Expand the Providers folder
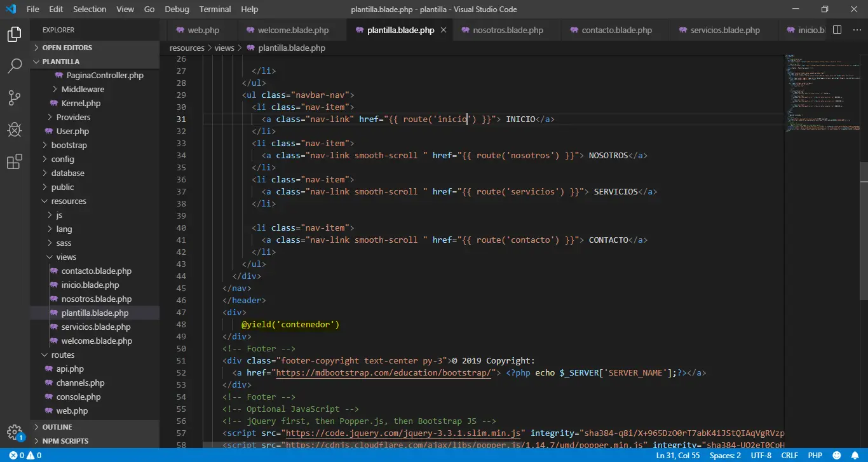This screenshot has width=868, height=462. (x=74, y=117)
